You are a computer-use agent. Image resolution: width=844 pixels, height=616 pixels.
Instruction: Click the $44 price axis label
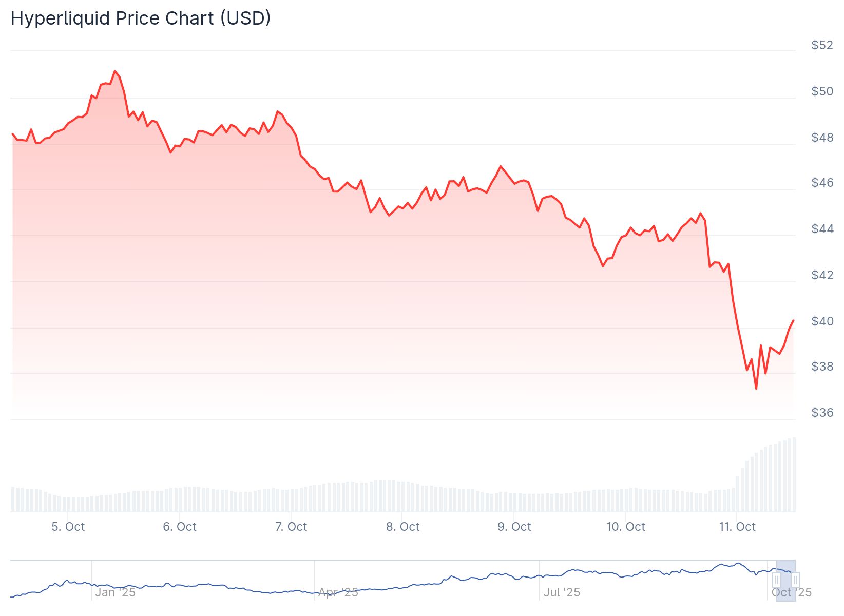(x=822, y=228)
